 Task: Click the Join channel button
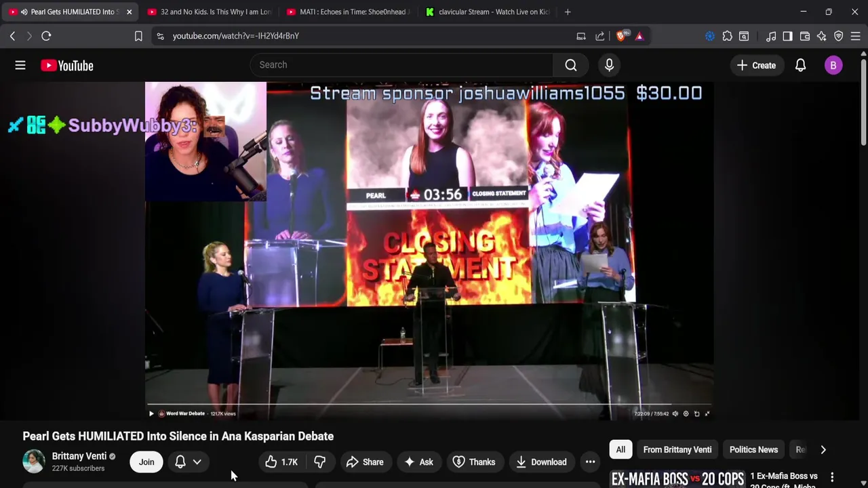pyautogui.click(x=146, y=462)
